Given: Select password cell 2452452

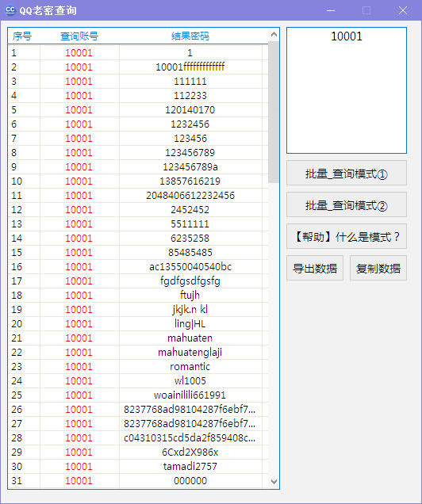Looking at the screenshot, I should 190,209.
